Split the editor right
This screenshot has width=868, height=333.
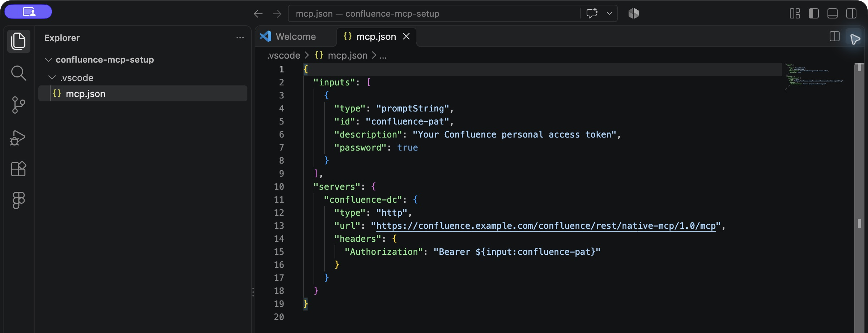click(x=835, y=37)
